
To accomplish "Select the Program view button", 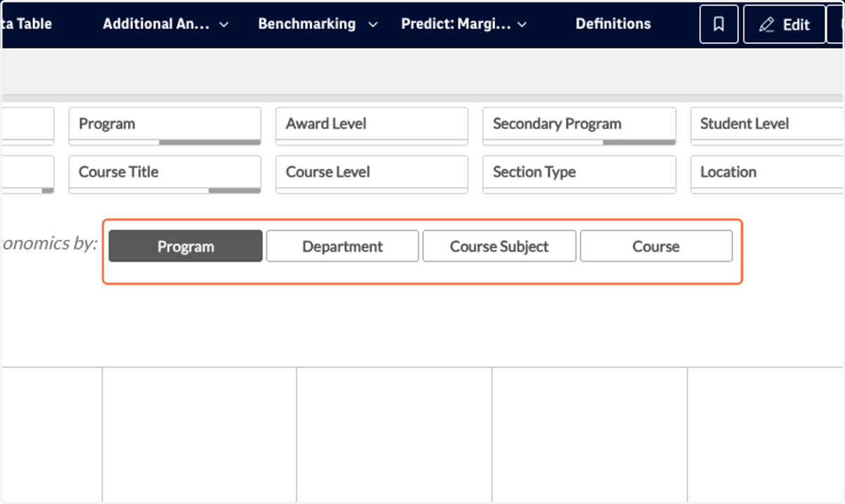I will point(186,246).
